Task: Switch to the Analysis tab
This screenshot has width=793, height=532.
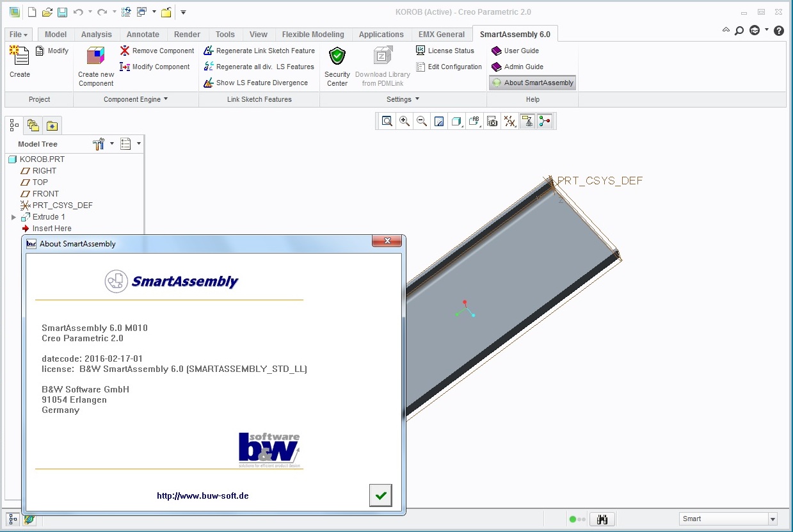Action: point(97,35)
